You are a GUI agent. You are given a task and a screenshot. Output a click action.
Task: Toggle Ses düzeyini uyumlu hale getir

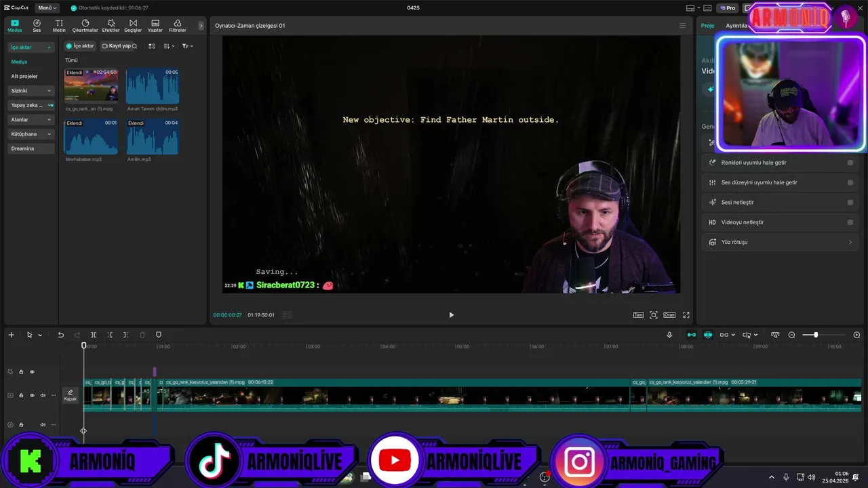pyautogui.click(x=850, y=182)
